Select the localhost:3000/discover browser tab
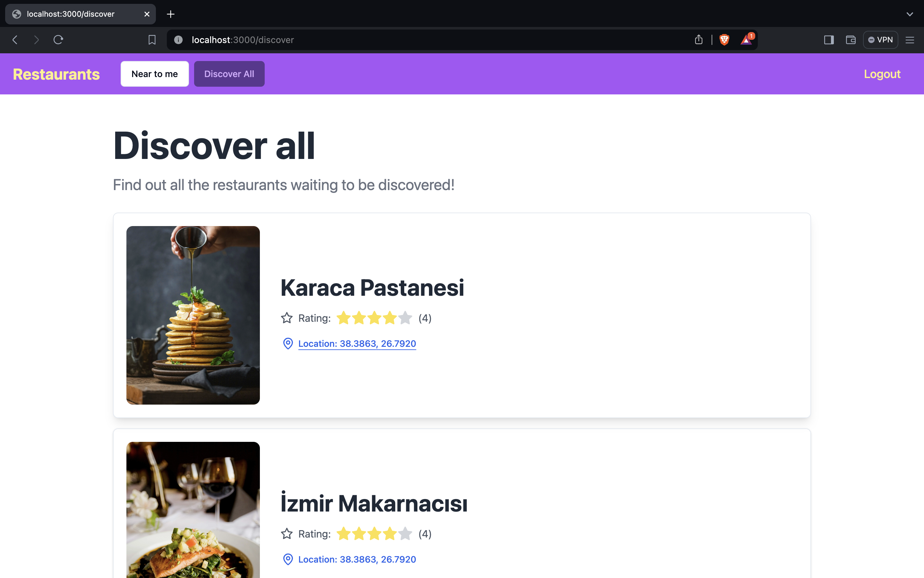Image resolution: width=924 pixels, height=578 pixels. [81, 14]
